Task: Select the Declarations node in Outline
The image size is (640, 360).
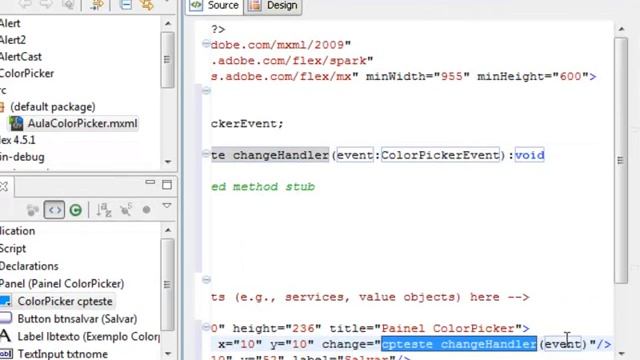Action: pos(29,266)
